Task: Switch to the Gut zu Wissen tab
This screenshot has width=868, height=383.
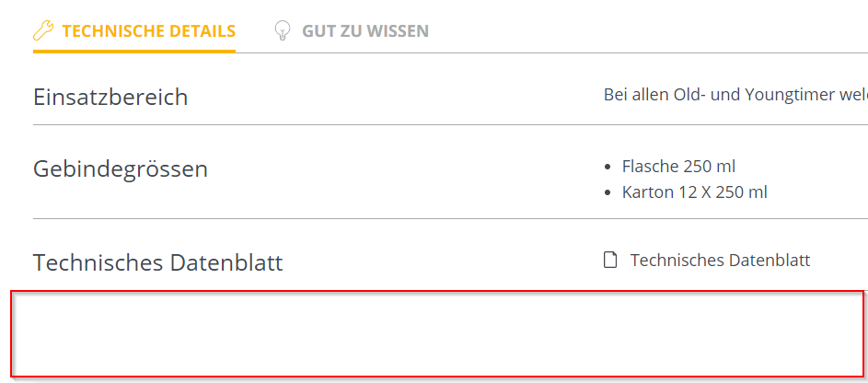Action: point(365,31)
